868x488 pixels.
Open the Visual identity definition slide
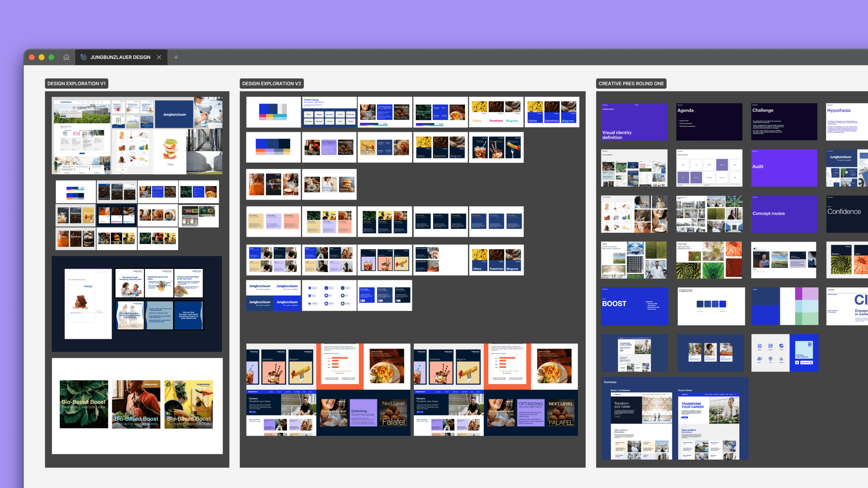[x=634, y=122]
